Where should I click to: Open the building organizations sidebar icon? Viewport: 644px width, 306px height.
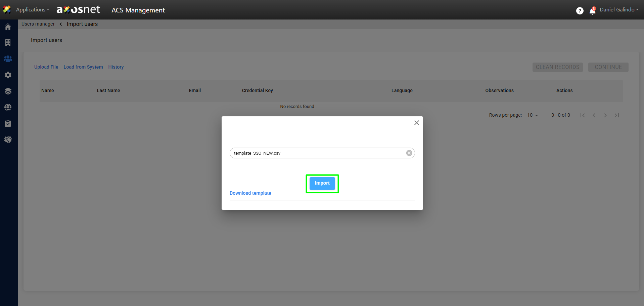point(8,43)
